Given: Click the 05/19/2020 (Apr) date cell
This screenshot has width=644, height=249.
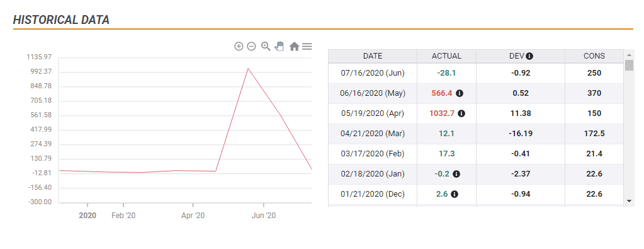Looking at the screenshot, I should [x=373, y=113].
